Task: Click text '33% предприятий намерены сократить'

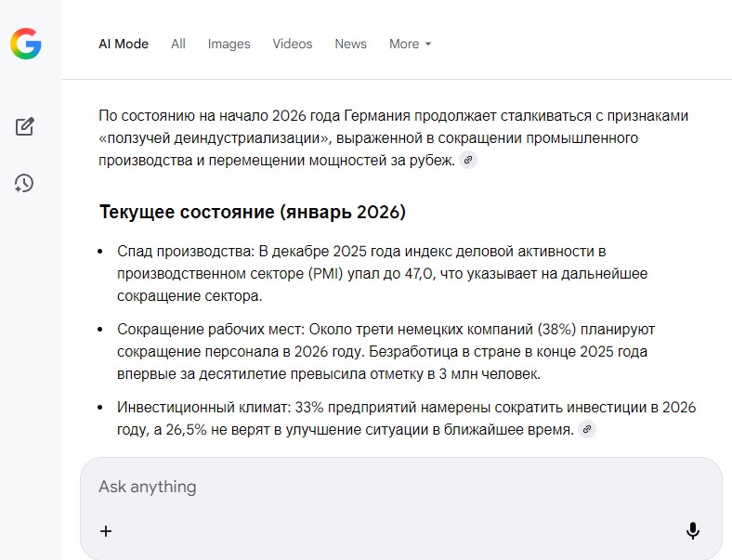Action: [x=428, y=407]
